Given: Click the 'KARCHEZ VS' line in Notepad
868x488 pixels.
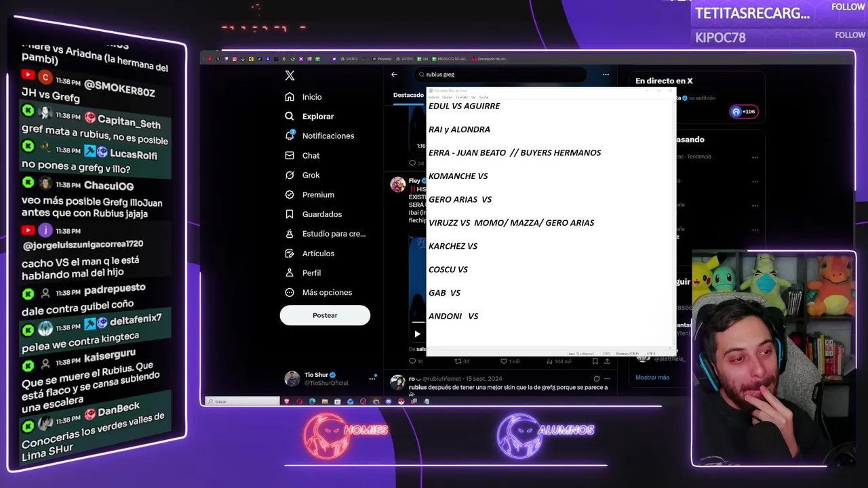Looking at the screenshot, I should pos(453,246).
